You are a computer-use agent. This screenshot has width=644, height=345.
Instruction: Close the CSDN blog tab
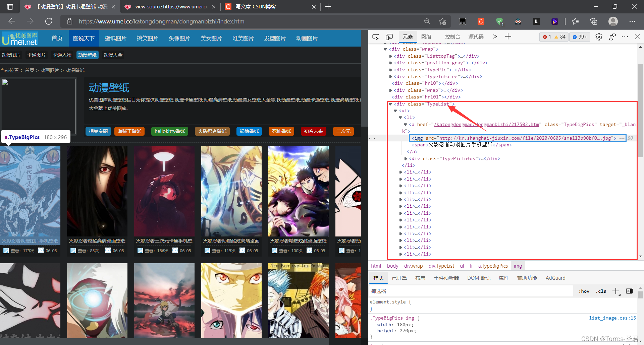tap(314, 7)
